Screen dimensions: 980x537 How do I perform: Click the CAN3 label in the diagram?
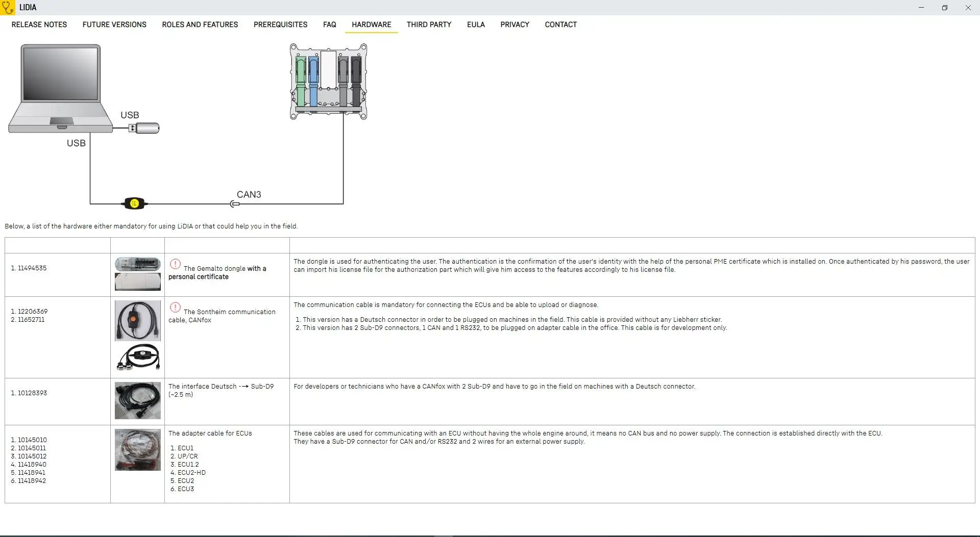pyautogui.click(x=249, y=194)
